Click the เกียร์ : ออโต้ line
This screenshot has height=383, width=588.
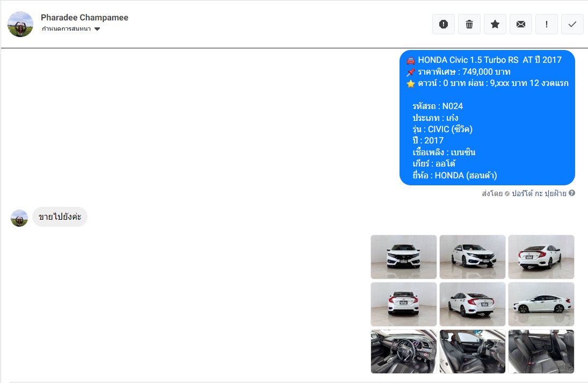point(434,163)
